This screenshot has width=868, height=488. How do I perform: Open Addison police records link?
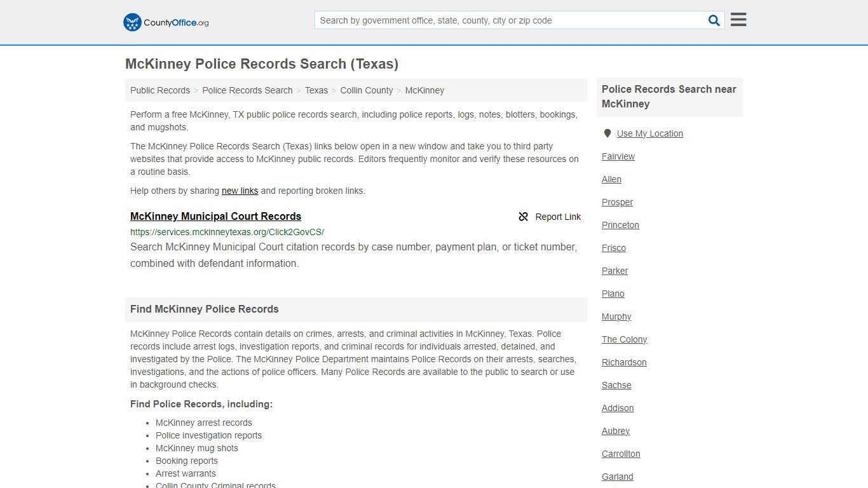[618, 408]
